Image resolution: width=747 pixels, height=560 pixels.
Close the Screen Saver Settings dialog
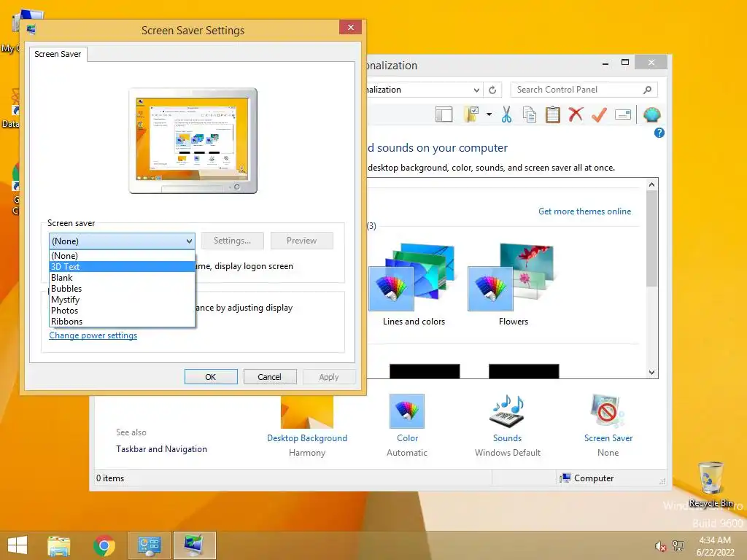coord(351,27)
